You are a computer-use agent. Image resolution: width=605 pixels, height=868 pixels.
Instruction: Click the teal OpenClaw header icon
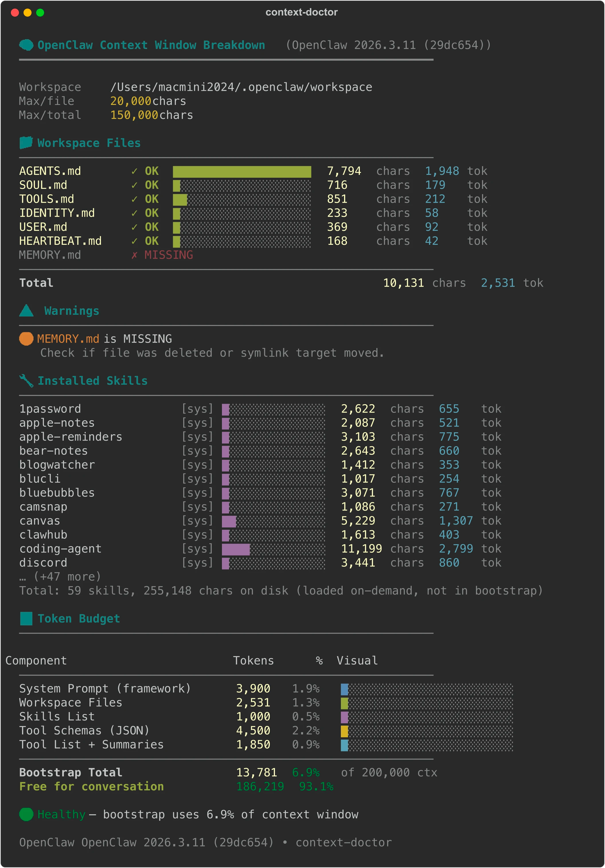click(x=26, y=45)
